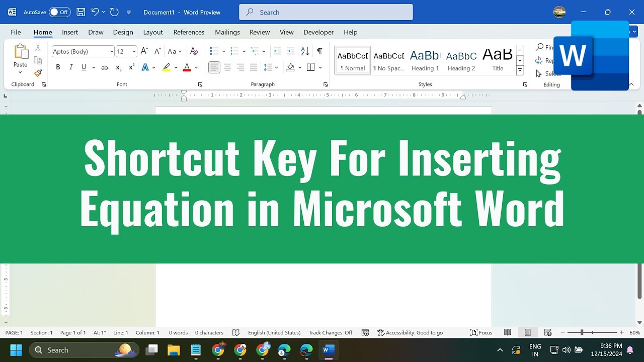644x362 pixels.
Task: Click the Format Painter brush icon
Action: (x=38, y=73)
